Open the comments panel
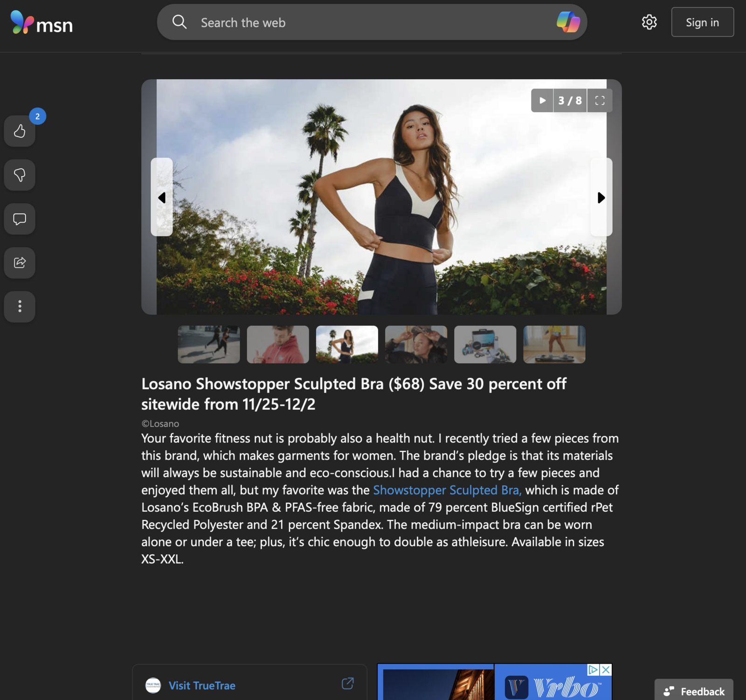 point(20,219)
